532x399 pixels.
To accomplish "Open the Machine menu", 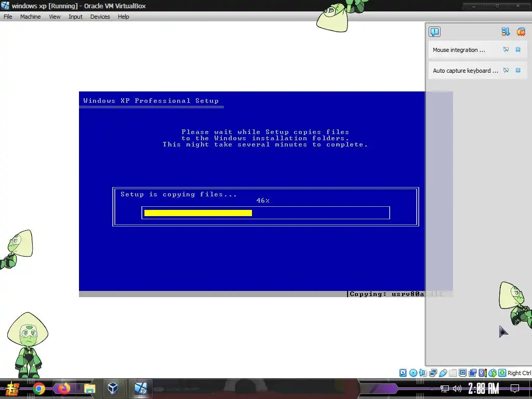I will coord(30,17).
